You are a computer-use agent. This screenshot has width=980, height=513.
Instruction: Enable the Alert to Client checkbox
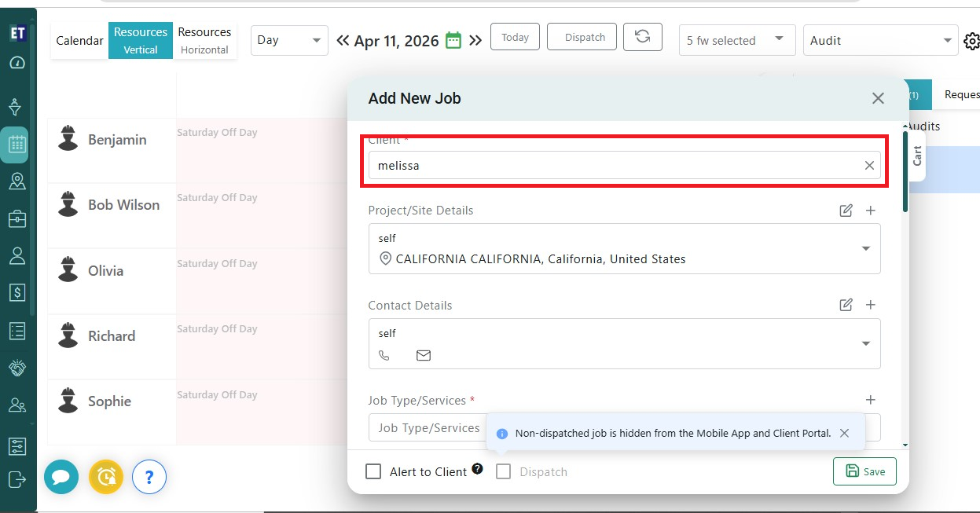coord(374,471)
